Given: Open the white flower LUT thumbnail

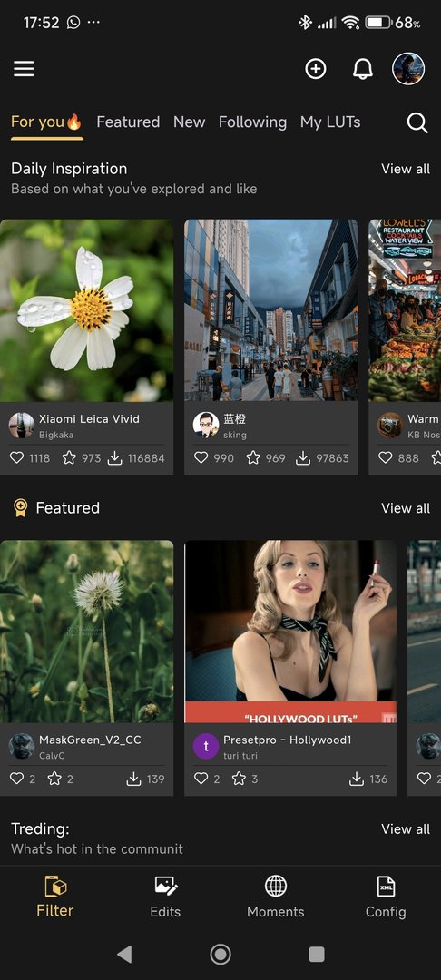Looking at the screenshot, I should [87, 310].
